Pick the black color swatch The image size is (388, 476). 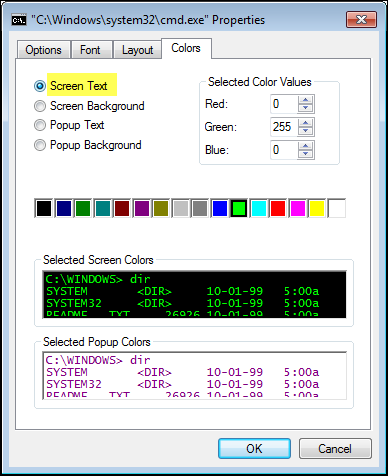(x=44, y=208)
